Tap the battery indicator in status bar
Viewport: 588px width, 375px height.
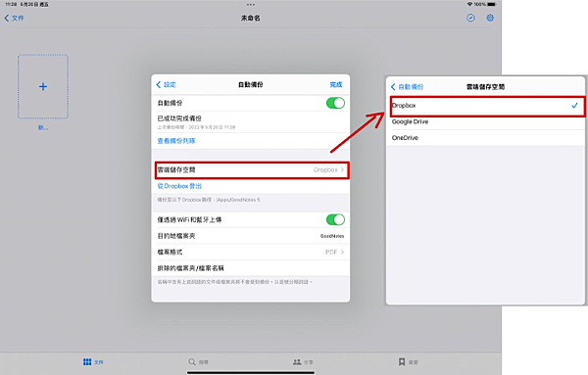(492, 4)
